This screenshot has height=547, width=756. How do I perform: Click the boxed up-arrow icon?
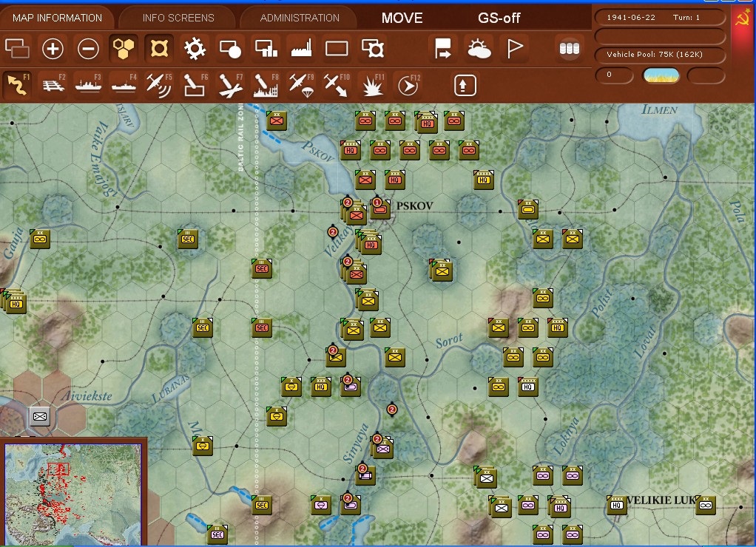point(465,85)
